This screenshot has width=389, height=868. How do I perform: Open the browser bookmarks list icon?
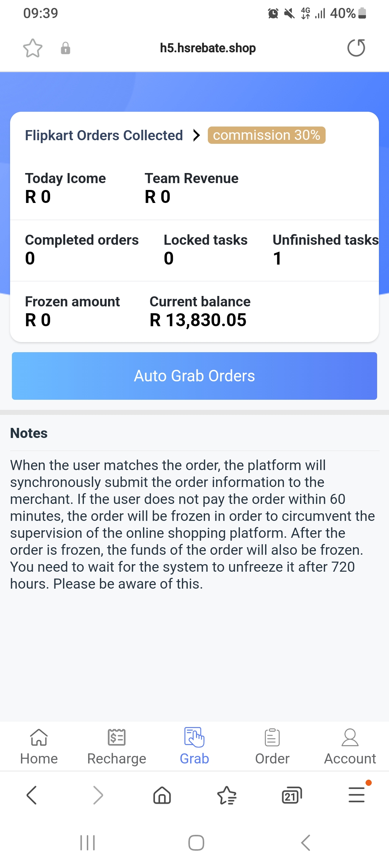pos(227,795)
